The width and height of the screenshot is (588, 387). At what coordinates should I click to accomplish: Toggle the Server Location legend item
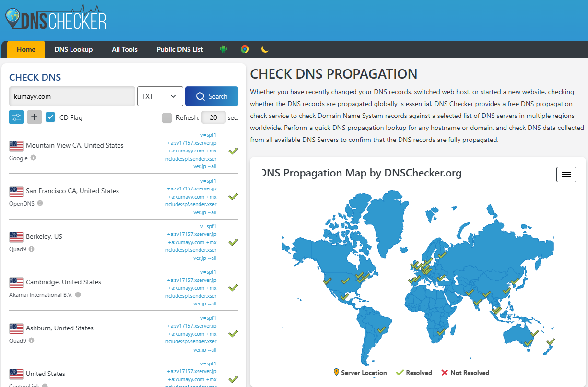tap(360, 373)
